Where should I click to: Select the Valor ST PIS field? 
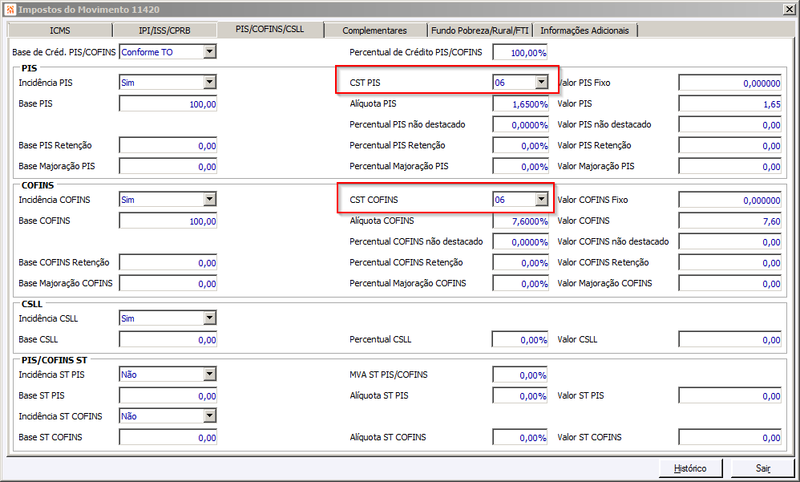pos(730,396)
